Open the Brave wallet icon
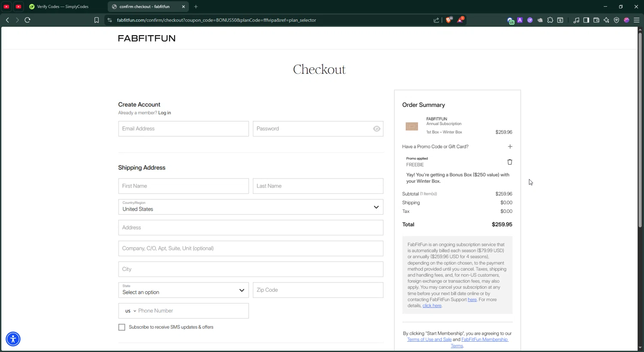Screen dimensions: 644x352 (596, 20)
